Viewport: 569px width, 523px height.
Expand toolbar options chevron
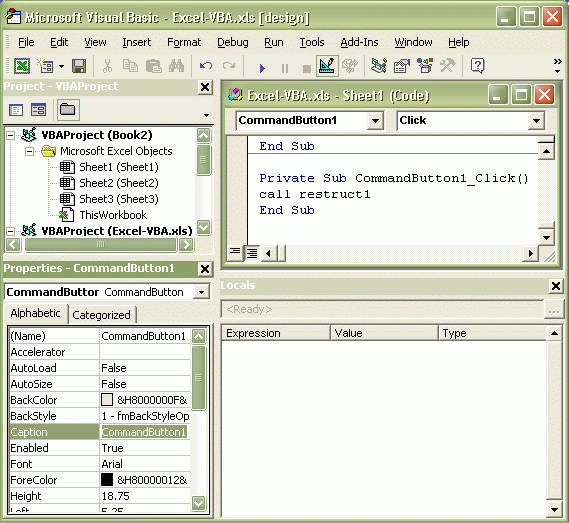click(558, 66)
